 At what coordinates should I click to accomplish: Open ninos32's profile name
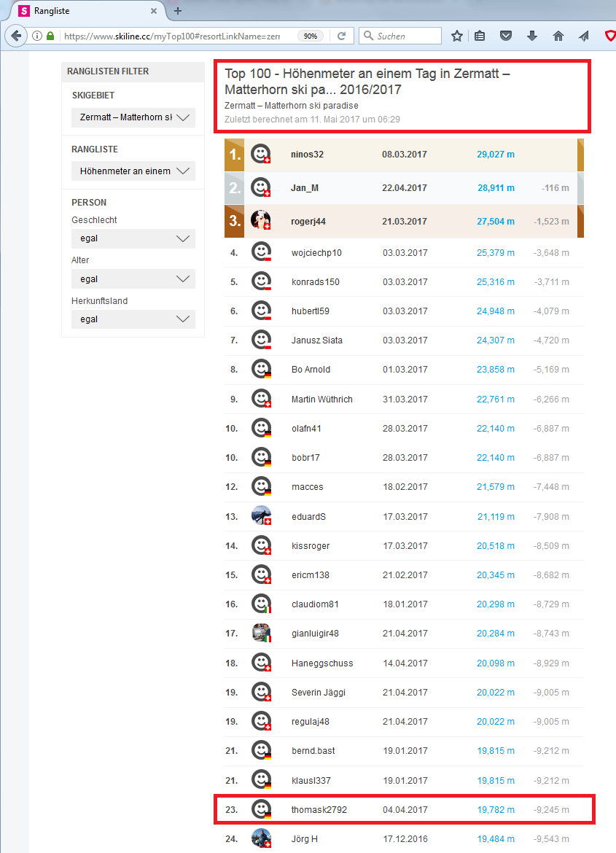[x=308, y=155]
